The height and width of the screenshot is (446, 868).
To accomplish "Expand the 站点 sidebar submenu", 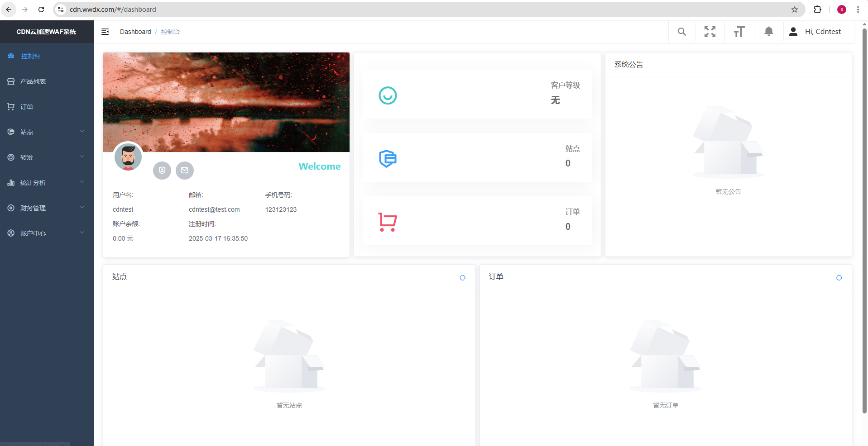I will coord(45,132).
